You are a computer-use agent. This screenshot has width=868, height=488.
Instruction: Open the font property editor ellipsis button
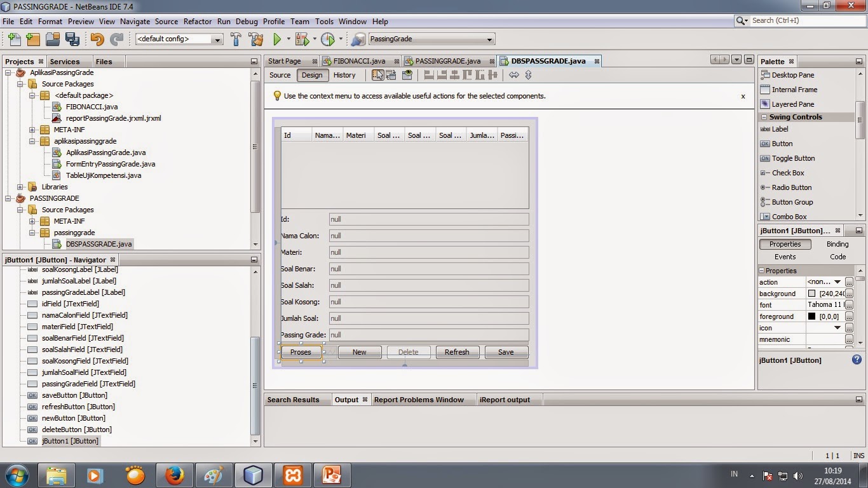(x=849, y=305)
